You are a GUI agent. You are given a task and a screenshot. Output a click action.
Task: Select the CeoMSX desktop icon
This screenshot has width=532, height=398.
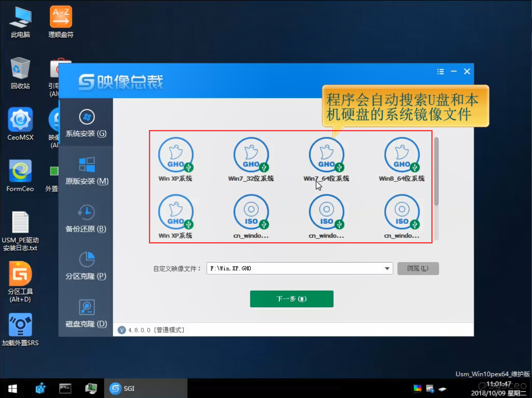click(x=20, y=124)
